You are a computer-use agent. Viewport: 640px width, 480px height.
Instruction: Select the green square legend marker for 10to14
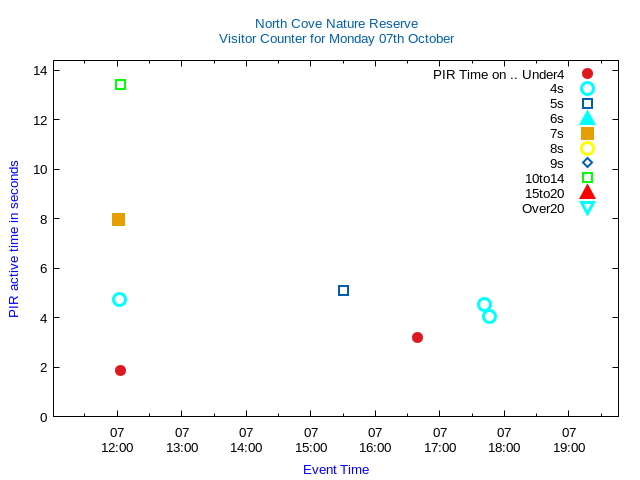point(587,178)
